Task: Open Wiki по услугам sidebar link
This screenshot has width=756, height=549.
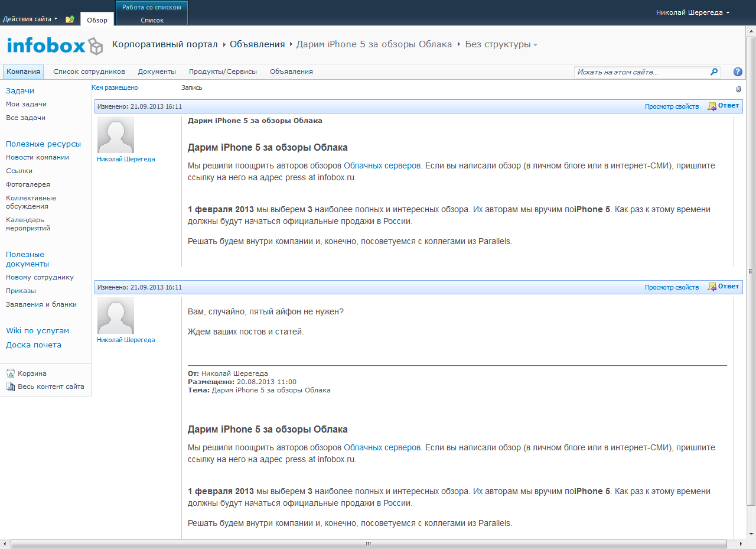Action: [37, 330]
